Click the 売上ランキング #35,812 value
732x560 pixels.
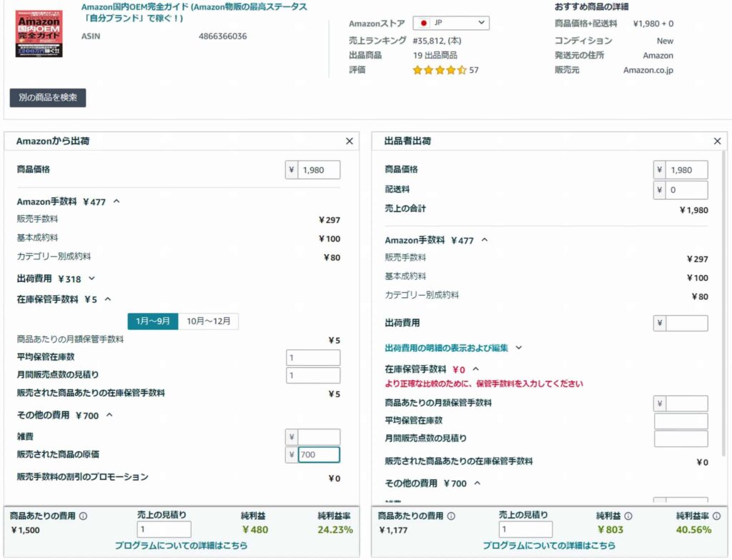click(x=437, y=41)
